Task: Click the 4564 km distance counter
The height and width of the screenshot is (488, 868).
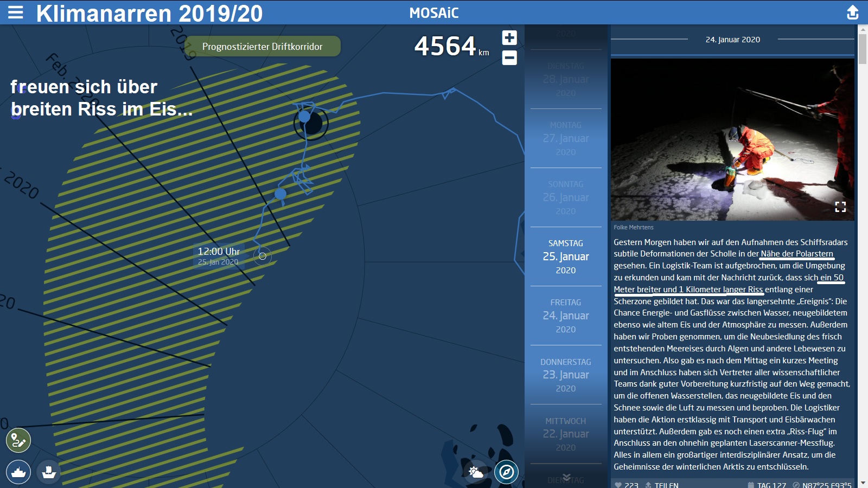Action: click(451, 46)
